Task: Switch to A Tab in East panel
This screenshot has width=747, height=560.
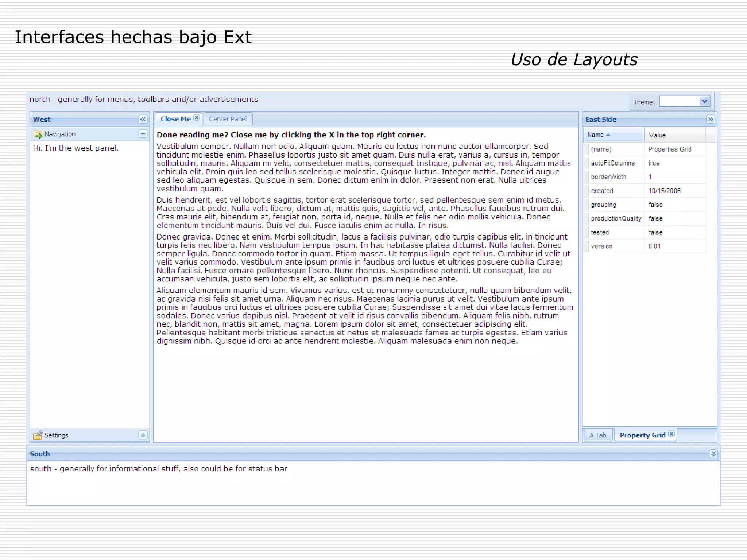Action: pyautogui.click(x=598, y=435)
